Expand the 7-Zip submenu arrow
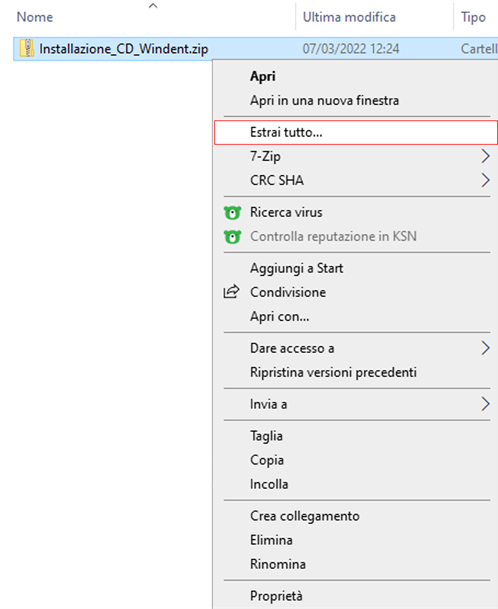This screenshot has width=498, height=609. click(x=485, y=156)
